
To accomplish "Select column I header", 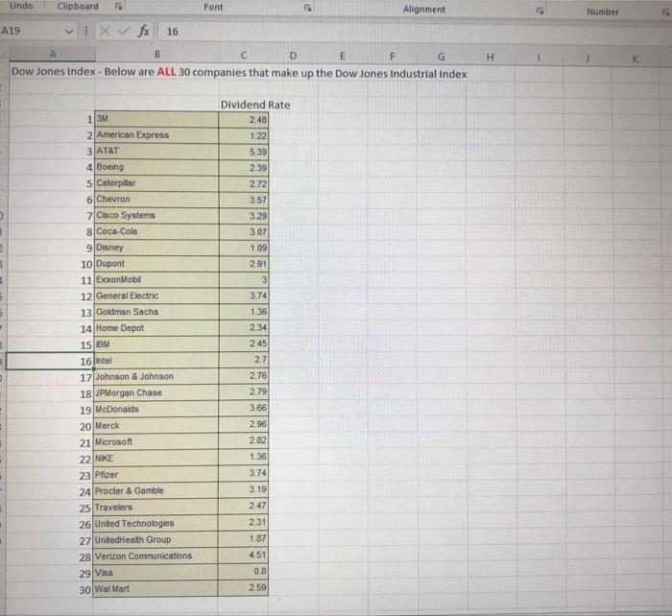I will point(539,58).
